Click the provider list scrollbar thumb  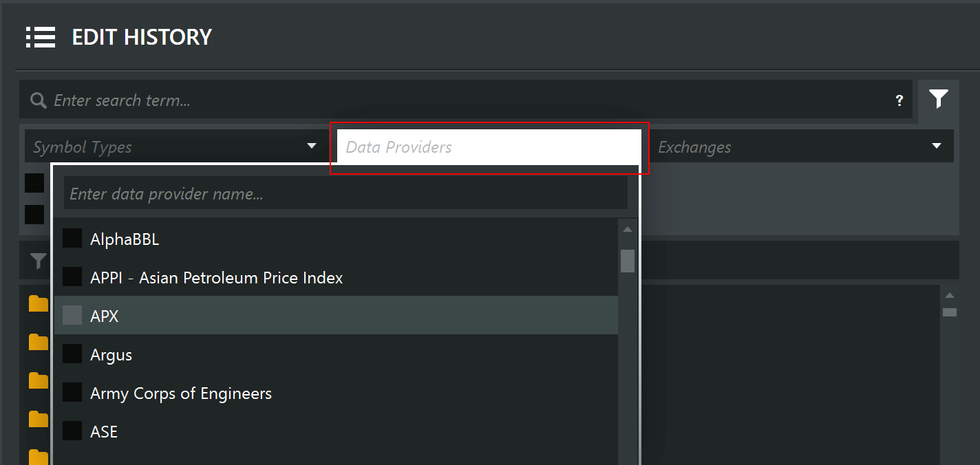(x=627, y=261)
